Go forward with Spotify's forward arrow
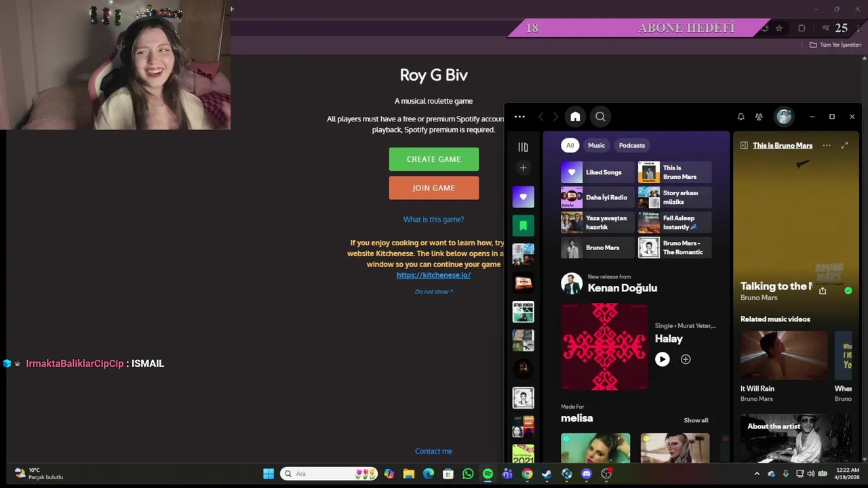Image resolution: width=868 pixels, height=488 pixels. tap(555, 117)
